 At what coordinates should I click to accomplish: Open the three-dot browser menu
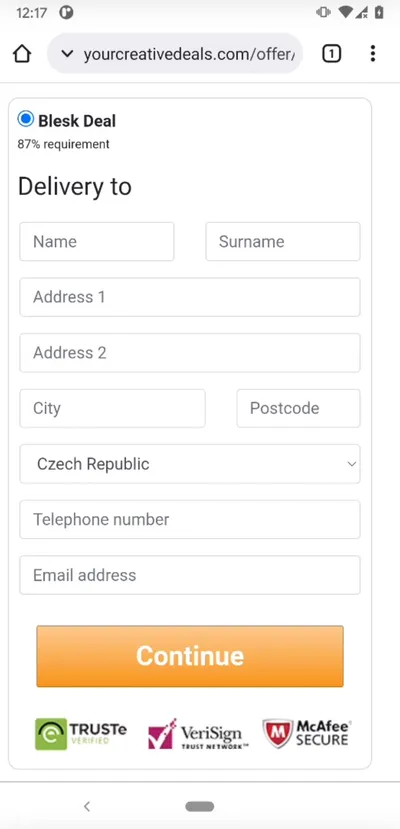373,53
